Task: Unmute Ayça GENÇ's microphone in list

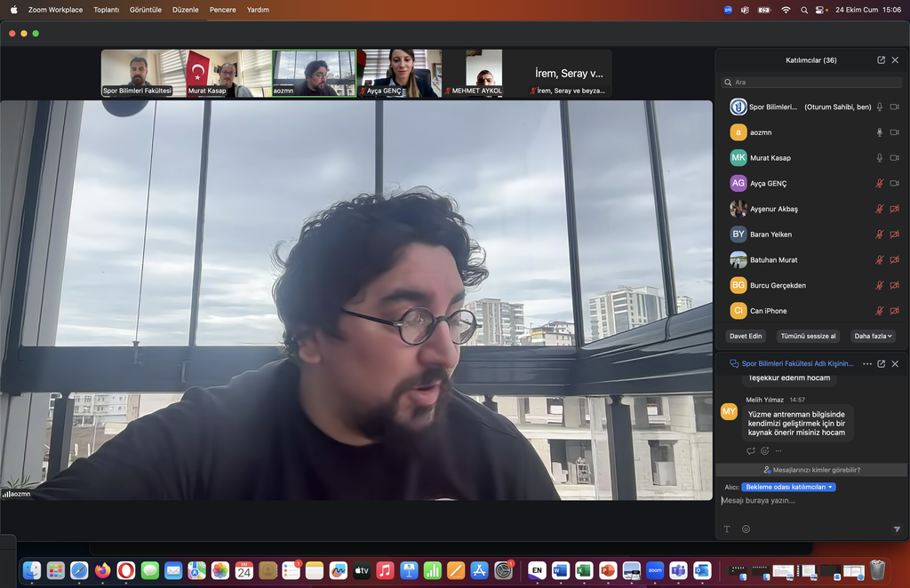Action: (x=880, y=184)
